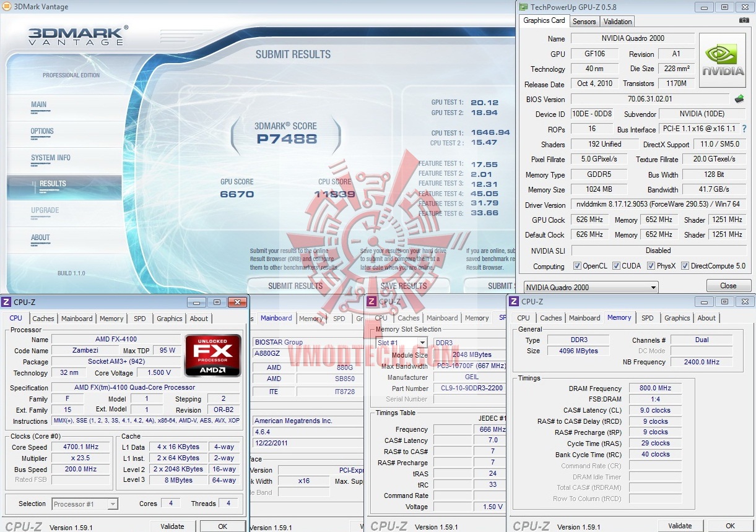Switch to the Sensors tab in GPU-Z
Viewport: 756px width, 532px height.
(x=584, y=22)
